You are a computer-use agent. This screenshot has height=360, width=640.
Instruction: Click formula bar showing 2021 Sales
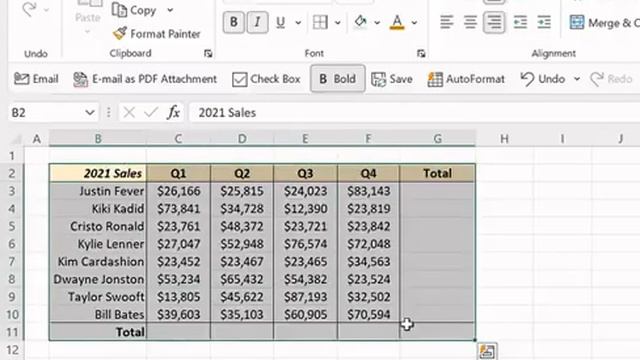point(414,113)
